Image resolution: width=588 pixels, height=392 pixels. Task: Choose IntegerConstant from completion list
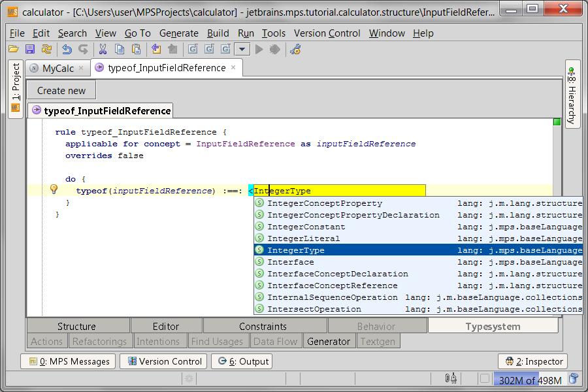[x=418, y=227]
